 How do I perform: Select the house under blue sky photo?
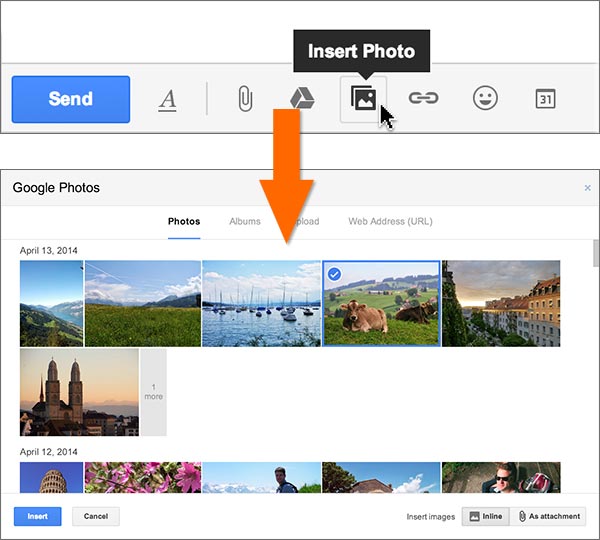(381, 477)
